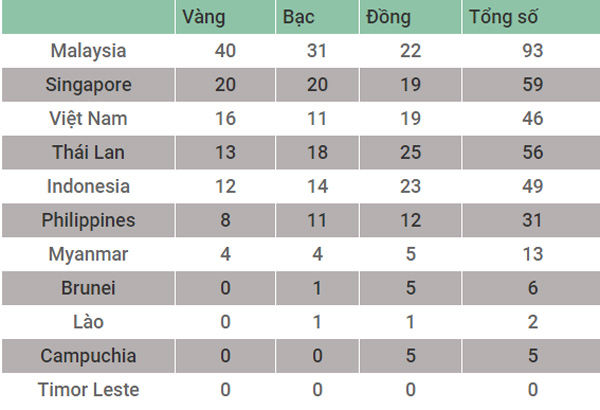This screenshot has width=600, height=410.
Task: Click the Tổng số column header
Action: coord(531,17)
